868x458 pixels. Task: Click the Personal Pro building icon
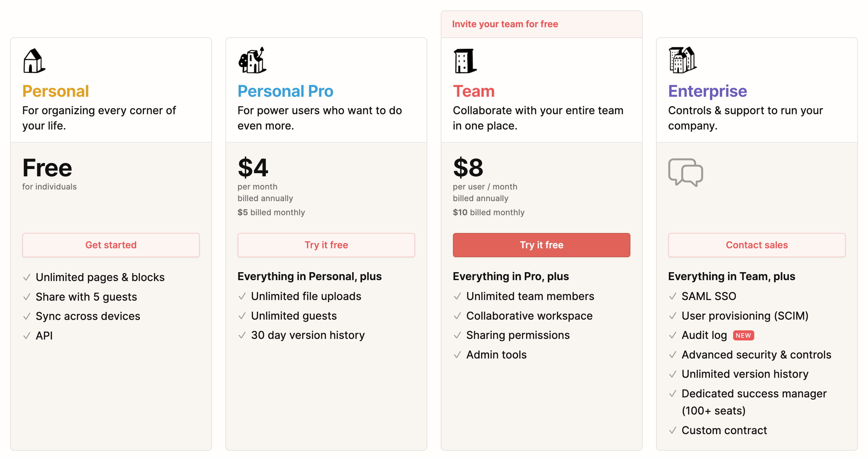[x=252, y=60]
